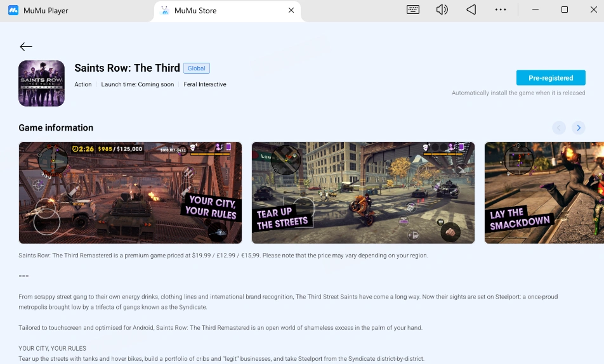The height and width of the screenshot is (364, 604).
Task: Click the 'Saints Row: The Third' title
Action: 127,68
